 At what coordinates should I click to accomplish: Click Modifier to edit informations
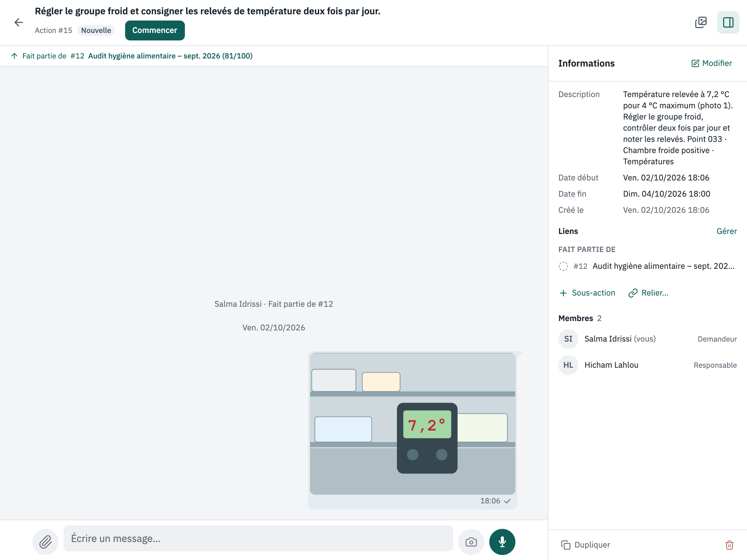point(711,63)
